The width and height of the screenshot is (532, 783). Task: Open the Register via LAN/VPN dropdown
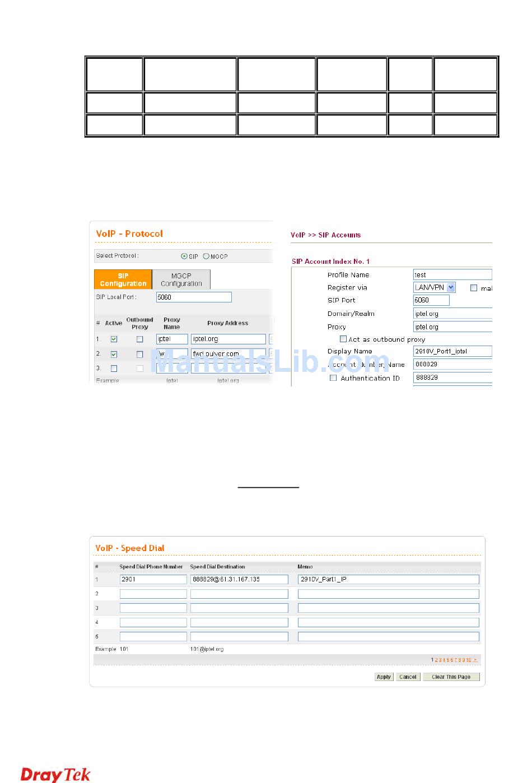point(435,287)
